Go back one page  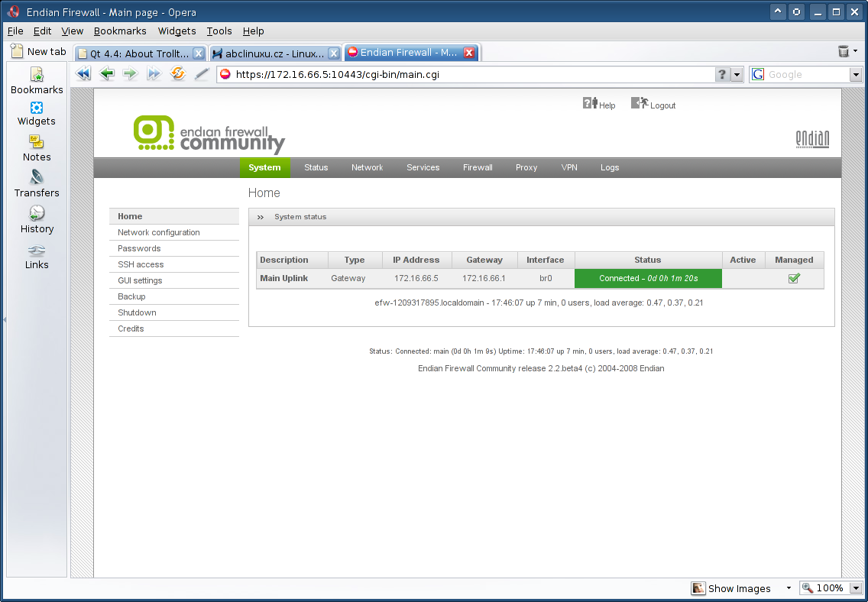point(107,73)
